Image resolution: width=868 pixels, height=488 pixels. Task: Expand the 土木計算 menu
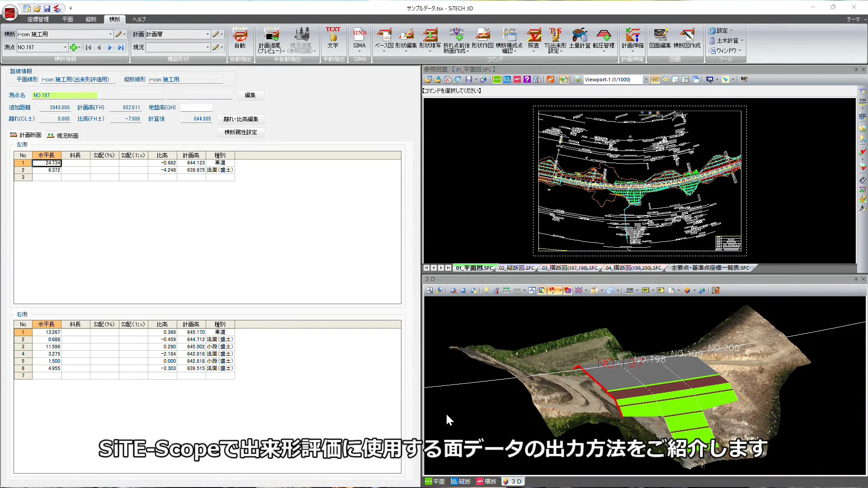pos(726,41)
